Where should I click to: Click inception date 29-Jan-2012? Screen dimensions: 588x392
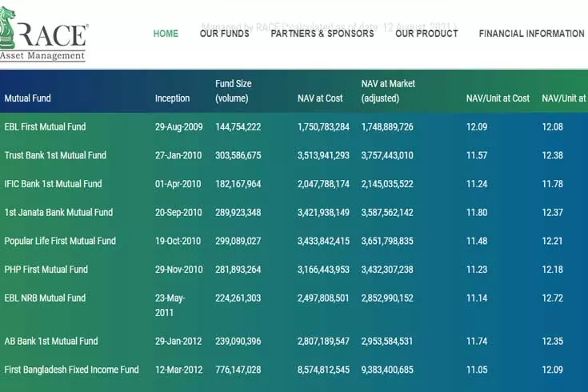(x=178, y=341)
